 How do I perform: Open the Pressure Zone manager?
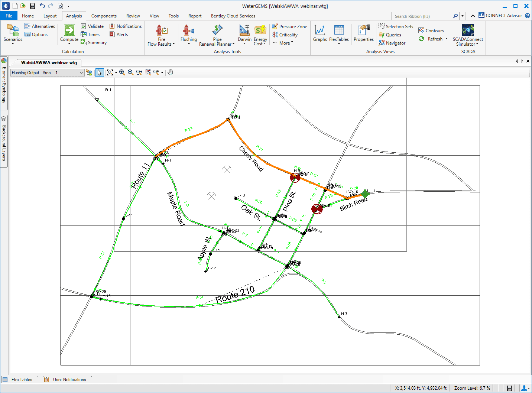click(x=289, y=27)
